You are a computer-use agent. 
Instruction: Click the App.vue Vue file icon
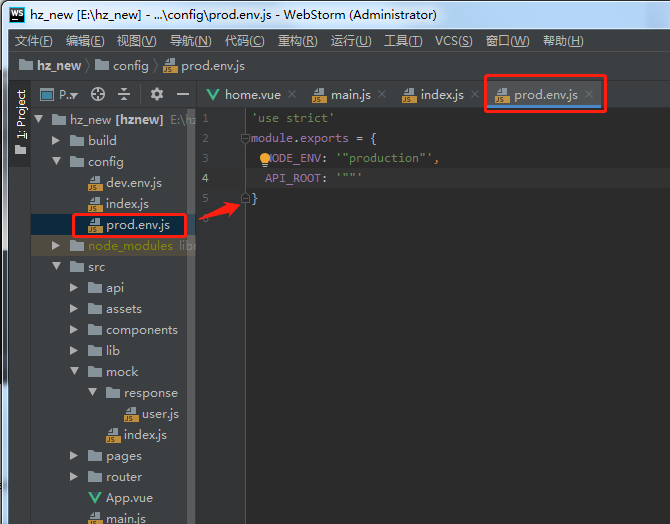point(94,498)
